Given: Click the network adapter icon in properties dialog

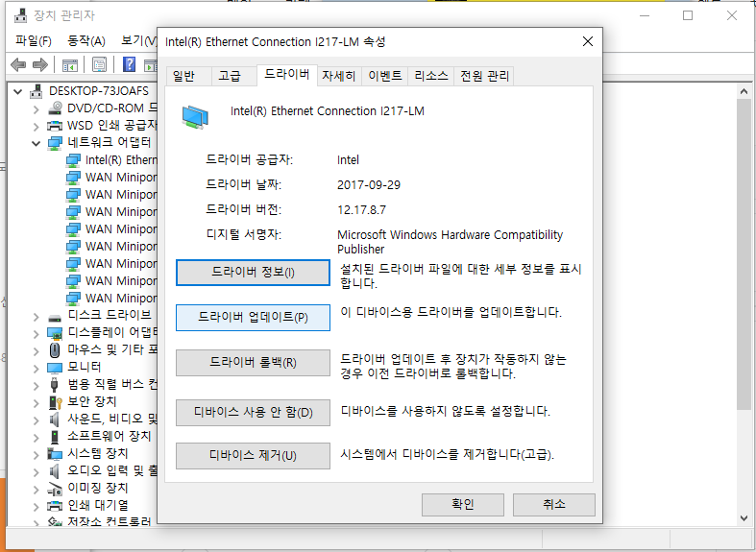Looking at the screenshot, I should [195, 117].
